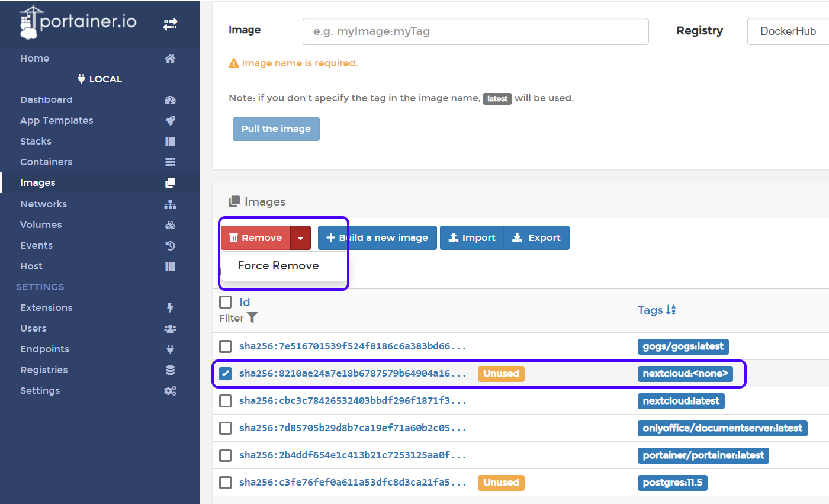Click the gogs/gogs:latest tag label
The image size is (829, 504).
(683, 346)
